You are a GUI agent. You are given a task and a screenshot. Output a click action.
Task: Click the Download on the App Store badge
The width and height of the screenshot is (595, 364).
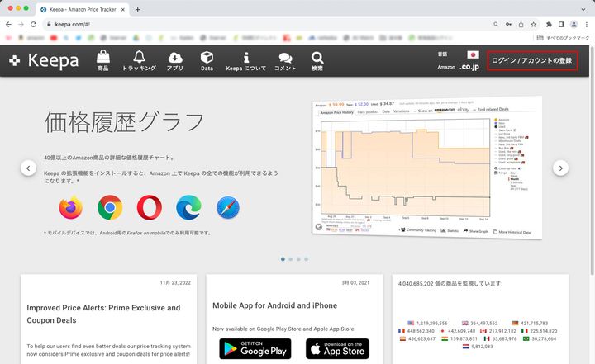(337, 348)
